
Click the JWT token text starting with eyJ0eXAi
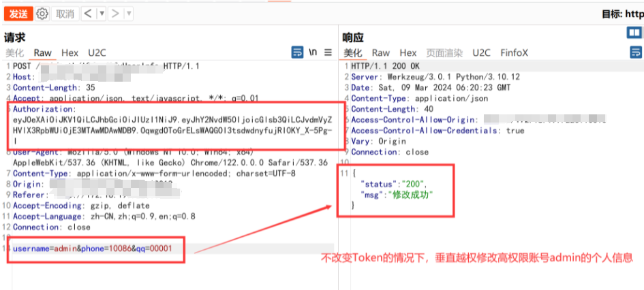(x=173, y=131)
